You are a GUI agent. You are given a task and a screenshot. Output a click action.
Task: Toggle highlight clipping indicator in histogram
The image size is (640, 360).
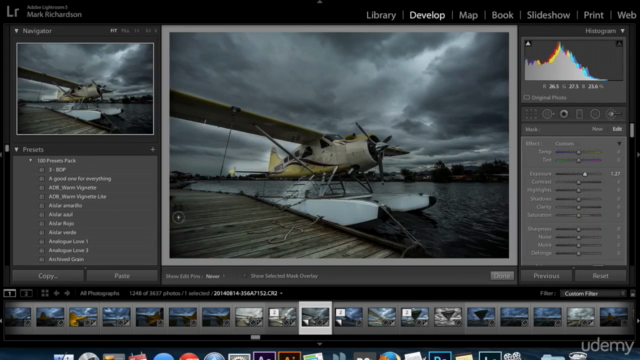click(x=619, y=43)
